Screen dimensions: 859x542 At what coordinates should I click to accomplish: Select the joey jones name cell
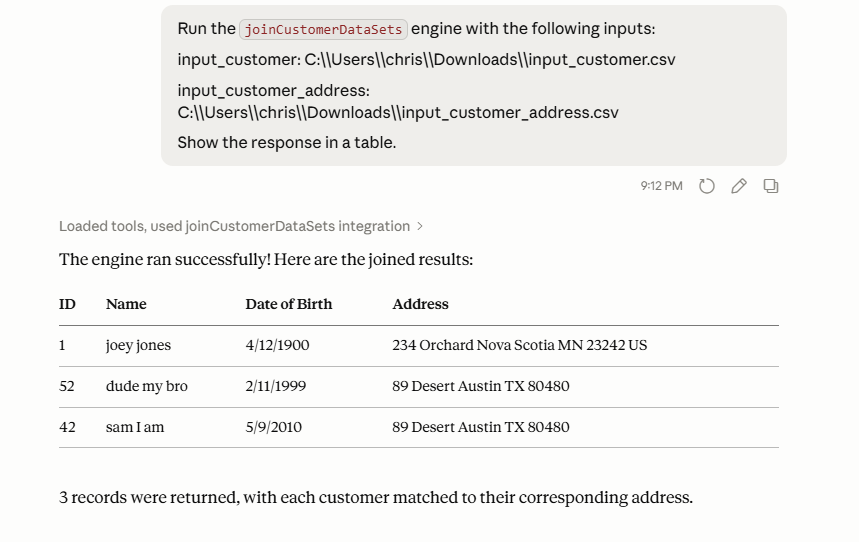(x=138, y=345)
